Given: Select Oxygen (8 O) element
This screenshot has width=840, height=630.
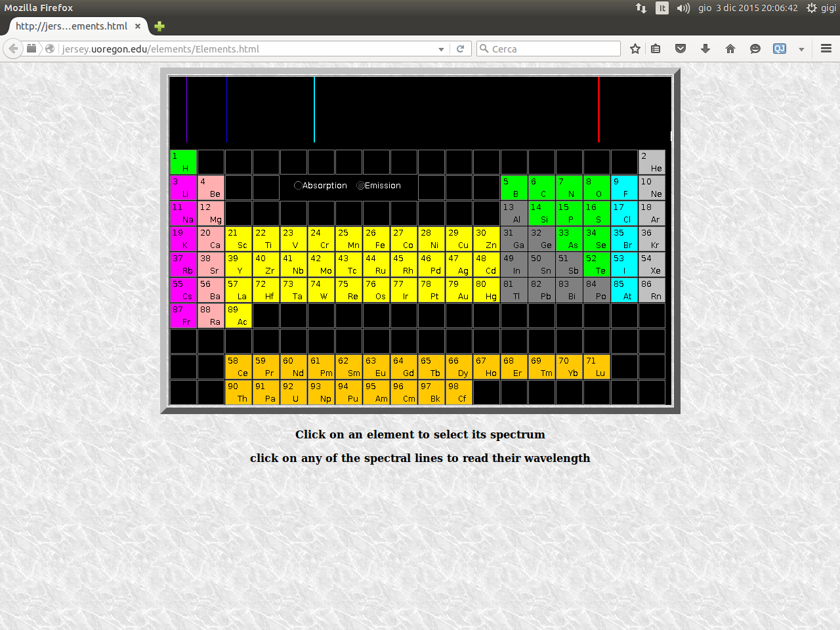Looking at the screenshot, I should 597,188.
